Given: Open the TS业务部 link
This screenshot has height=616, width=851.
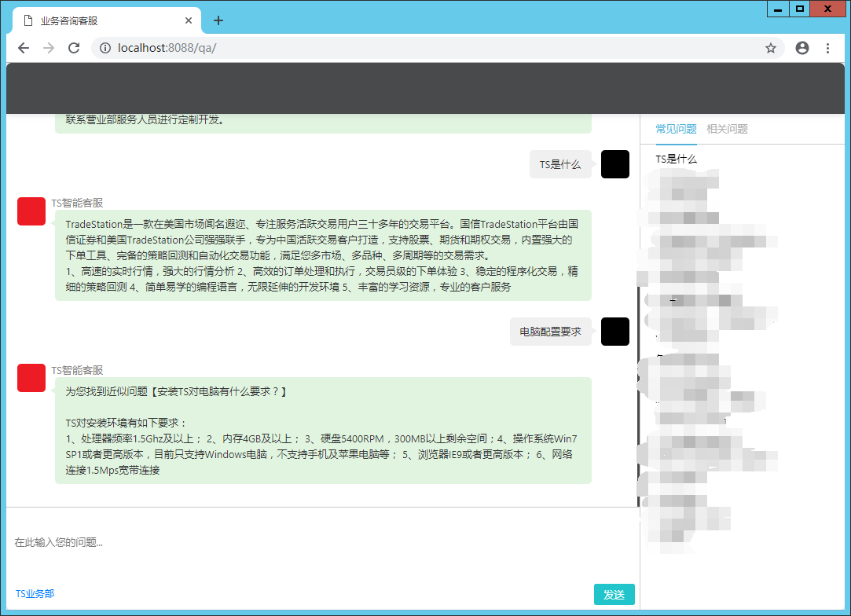Looking at the screenshot, I should pos(35,594).
